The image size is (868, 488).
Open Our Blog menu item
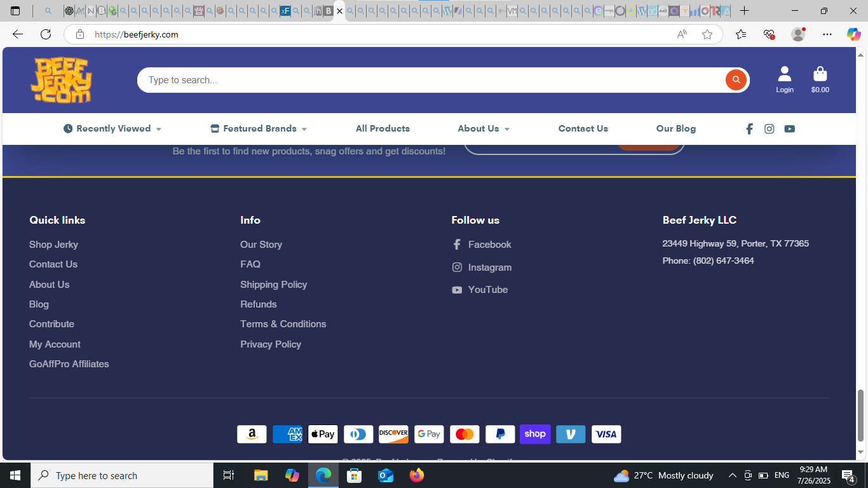(x=676, y=129)
